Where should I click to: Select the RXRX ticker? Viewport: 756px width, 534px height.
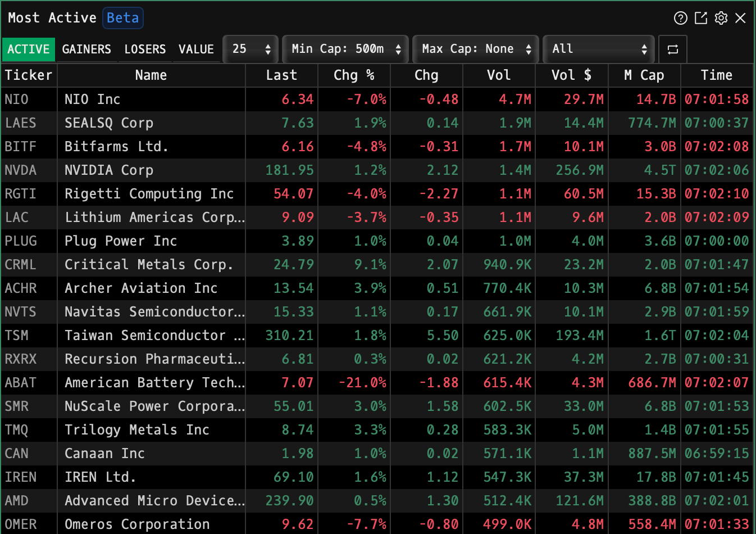21,359
